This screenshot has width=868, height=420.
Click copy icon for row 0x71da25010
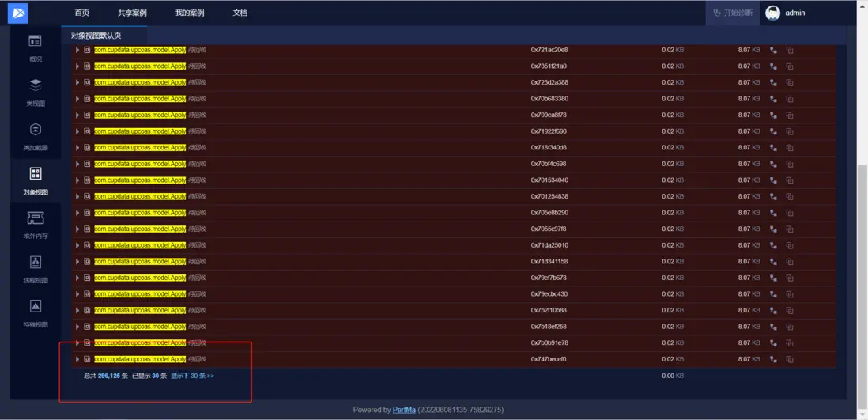(x=790, y=245)
